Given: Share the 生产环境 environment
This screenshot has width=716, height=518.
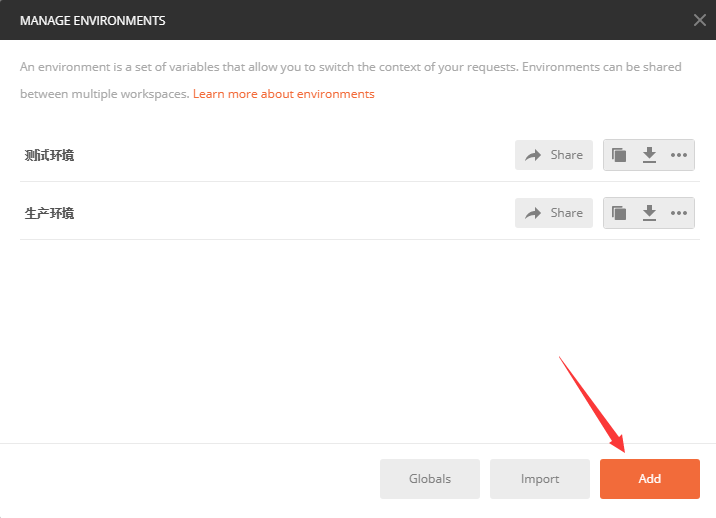Looking at the screenshot, I should pos(554,213).
